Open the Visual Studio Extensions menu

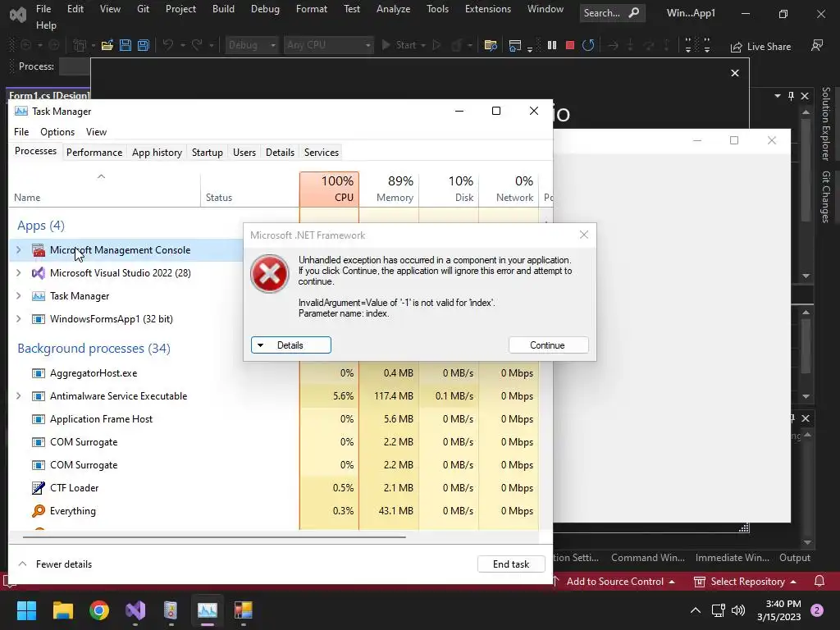click(488, 9)
